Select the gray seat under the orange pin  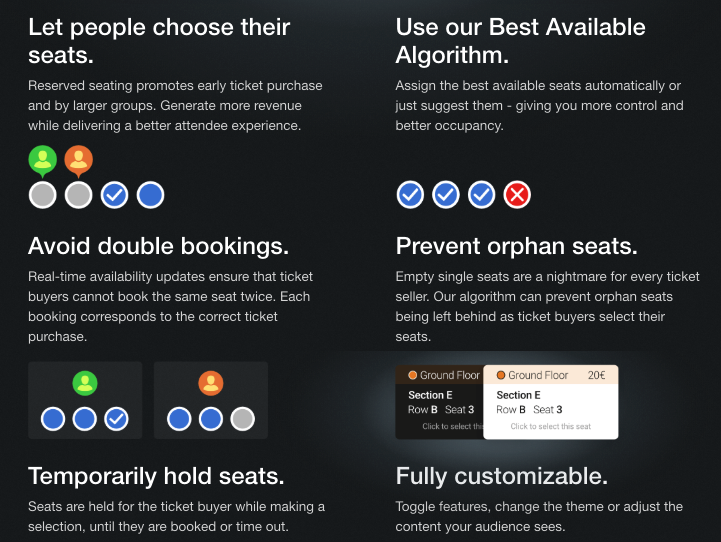[79, 195]
